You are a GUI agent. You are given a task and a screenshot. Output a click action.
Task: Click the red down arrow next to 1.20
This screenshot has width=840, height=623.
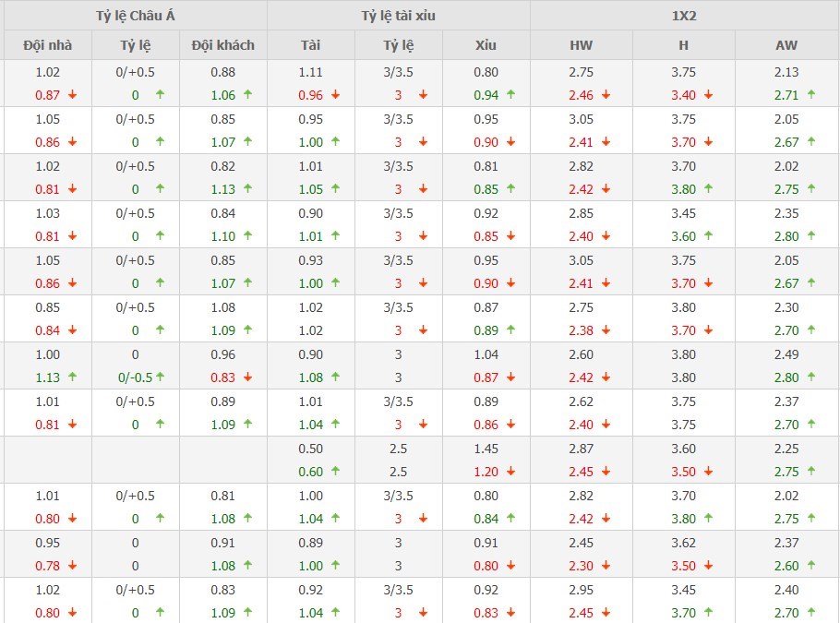(x=510, y=472)
